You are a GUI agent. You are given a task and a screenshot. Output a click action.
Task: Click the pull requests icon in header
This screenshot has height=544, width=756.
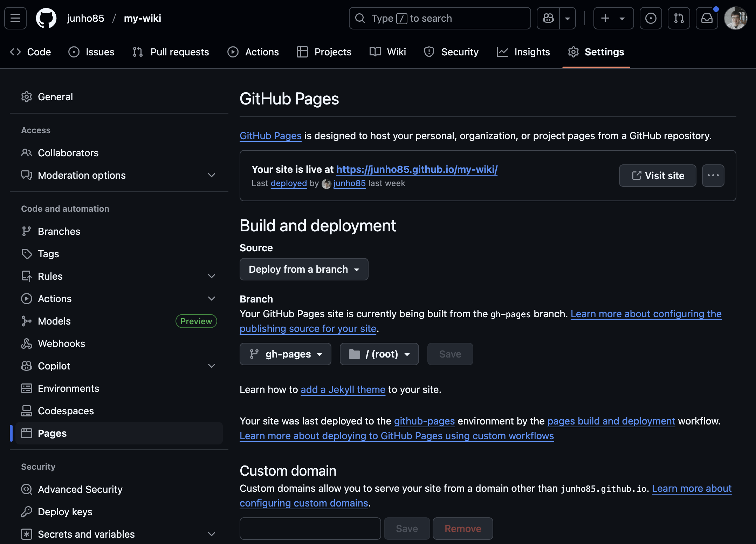point(679,18)
